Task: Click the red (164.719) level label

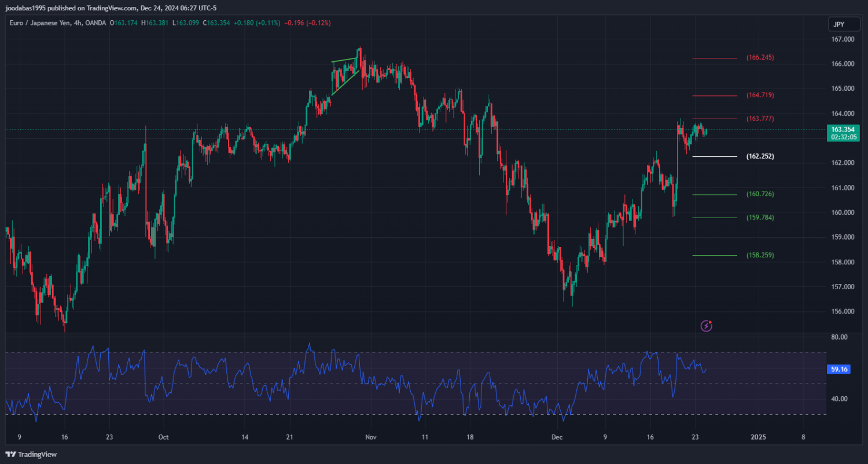Action: [x=760, y=95]
